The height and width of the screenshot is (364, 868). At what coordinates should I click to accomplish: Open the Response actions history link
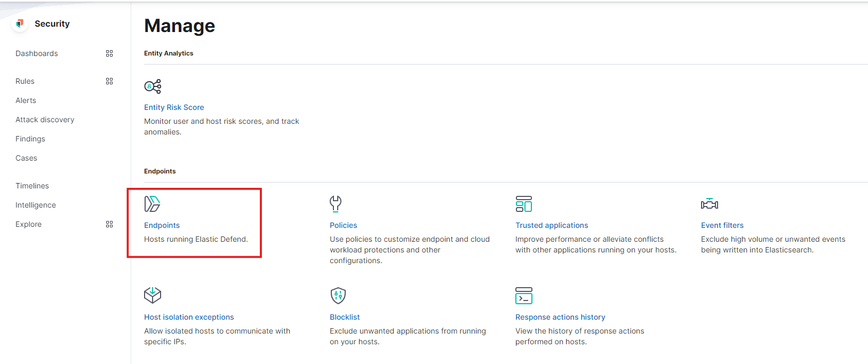point(560,317)
